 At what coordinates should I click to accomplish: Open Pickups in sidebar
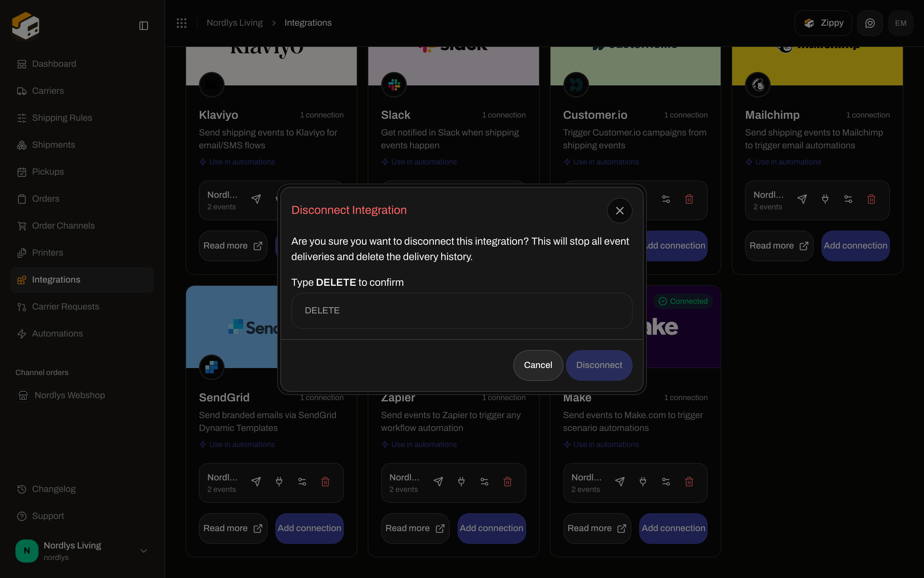click(x=82, y=172)
